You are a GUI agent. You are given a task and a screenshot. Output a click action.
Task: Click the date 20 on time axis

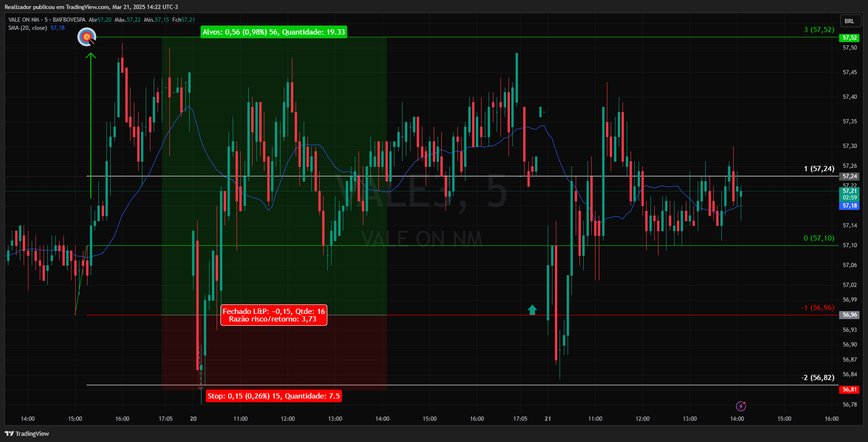click(193, 419)
